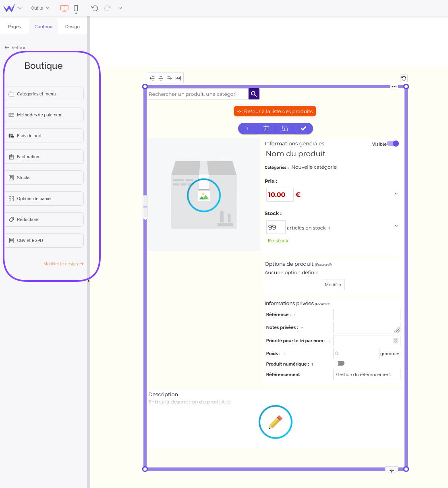Screen dimensions: 448x488
Task: Open Options de panier settings
Action: pyautogui.click(x=44, y=199)
